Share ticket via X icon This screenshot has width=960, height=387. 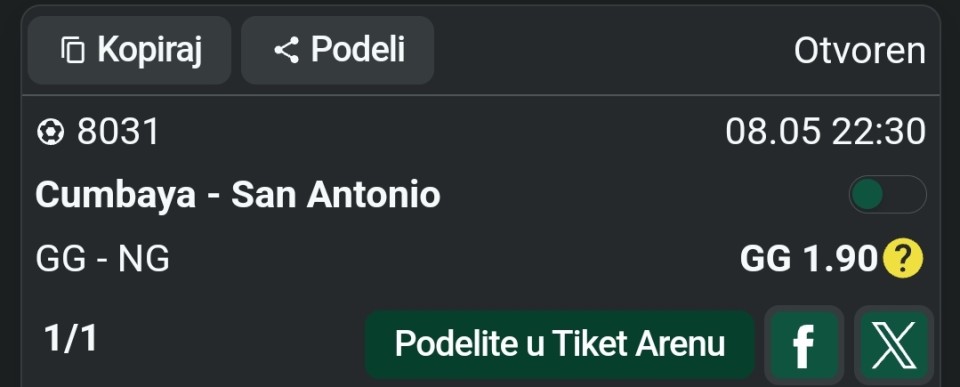894,345
